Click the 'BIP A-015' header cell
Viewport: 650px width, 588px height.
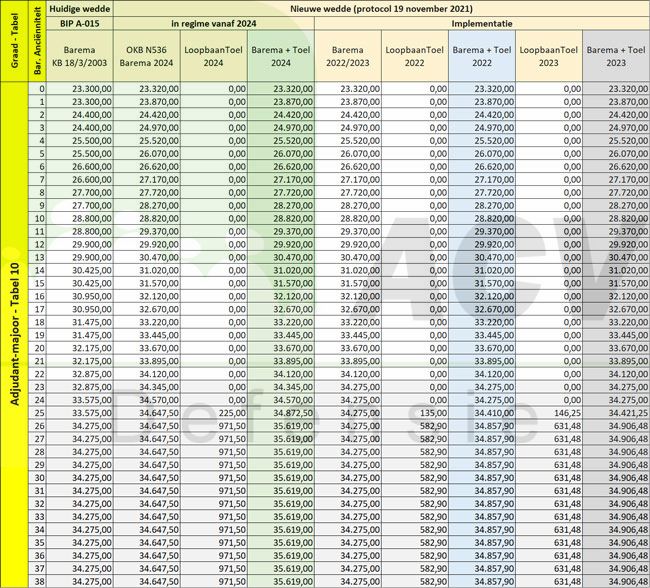pyautogui.click(x=80, y=23)
